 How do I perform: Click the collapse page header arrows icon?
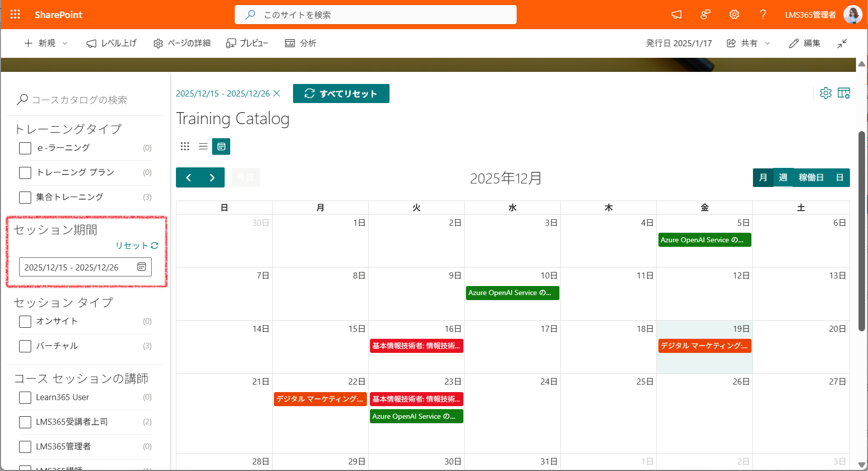tap(842, 43)
